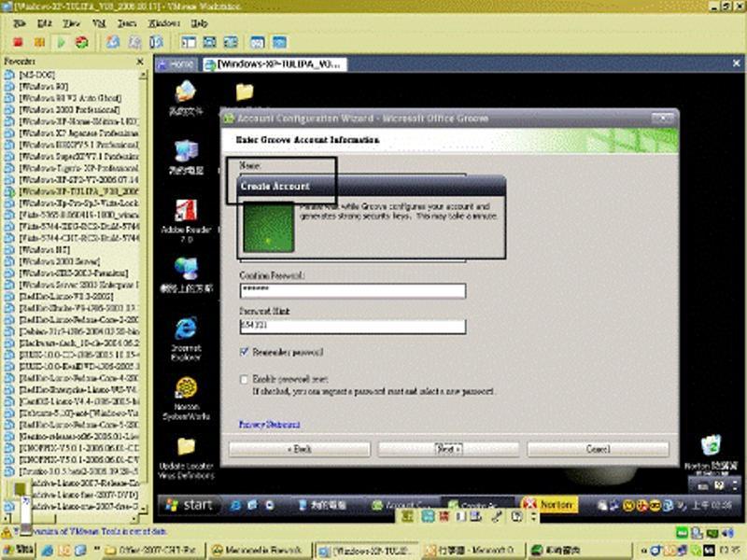Click the guest start button
Viewport: 747px width, 560px height.
[x=190, y=505]
